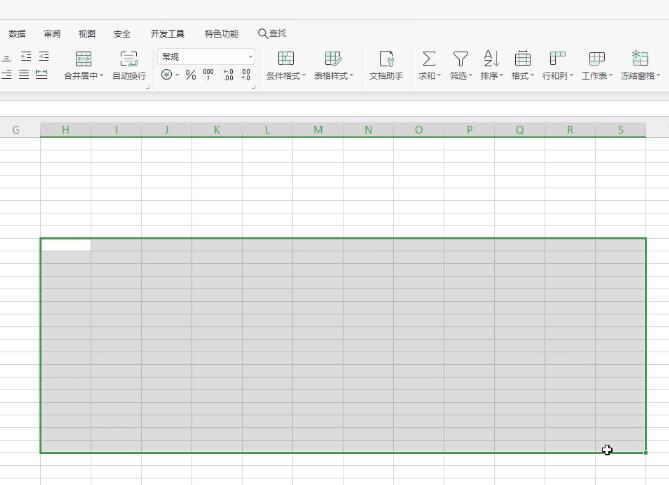Expand the 行和列 dropdown arrow
This screenshot has width=669, height=485.
[571, 76]
